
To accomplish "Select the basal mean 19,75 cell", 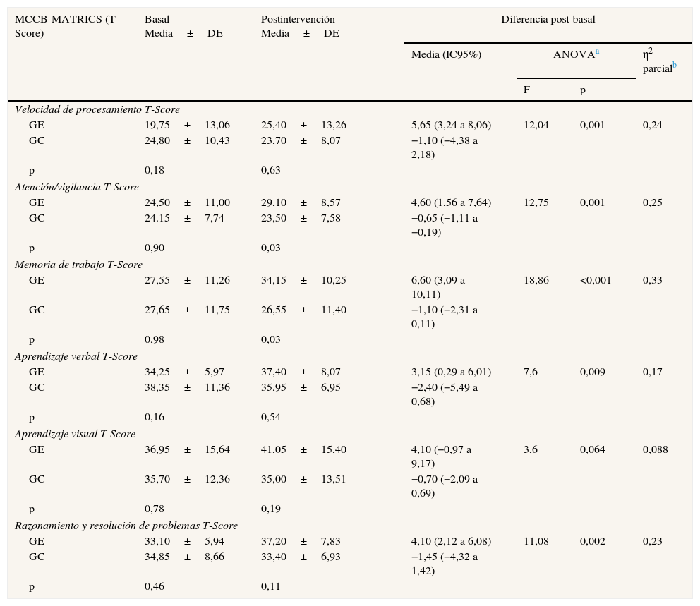I will click(157, 125).
